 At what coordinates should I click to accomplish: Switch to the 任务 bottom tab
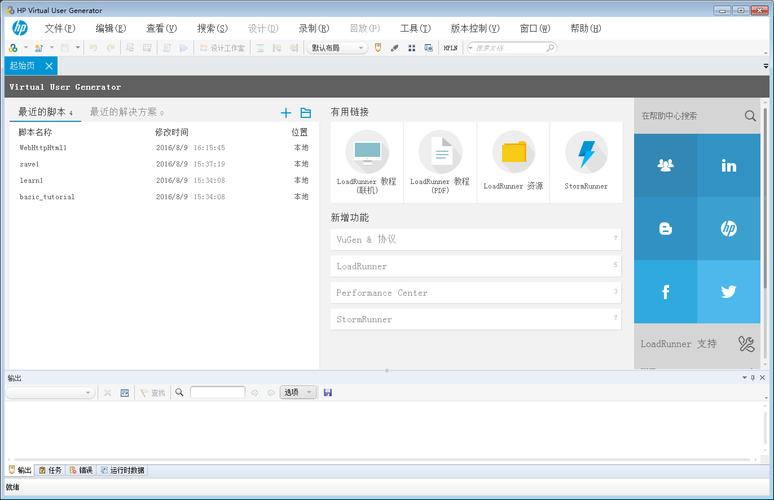[x=50, y=470]
